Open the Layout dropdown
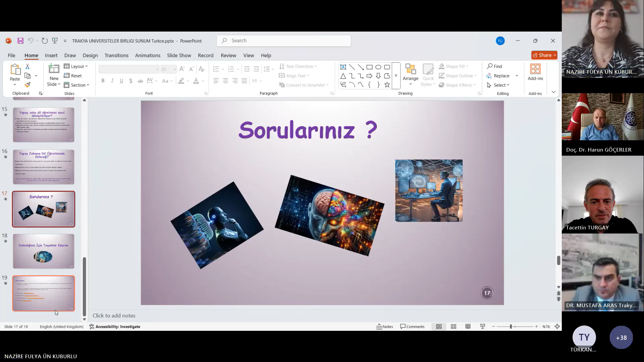Image resolution: width=644 pixels, height=362 pixels. pyautogui.click(x=76, y=66)
